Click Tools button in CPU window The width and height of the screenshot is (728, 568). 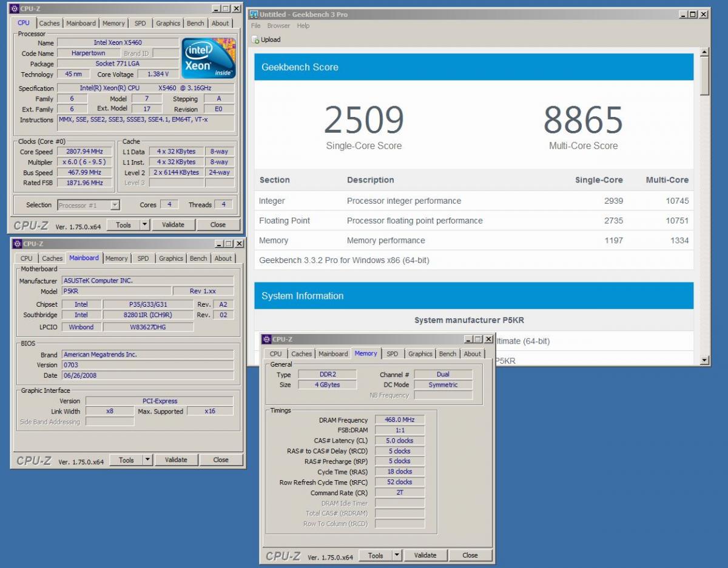[124, 225]
